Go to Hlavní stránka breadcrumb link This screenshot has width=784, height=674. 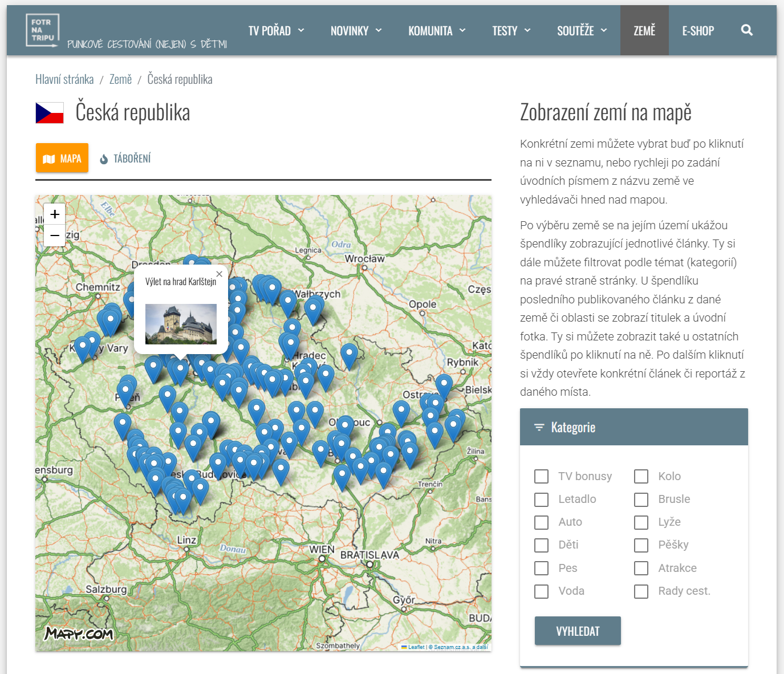pos(64,79)
